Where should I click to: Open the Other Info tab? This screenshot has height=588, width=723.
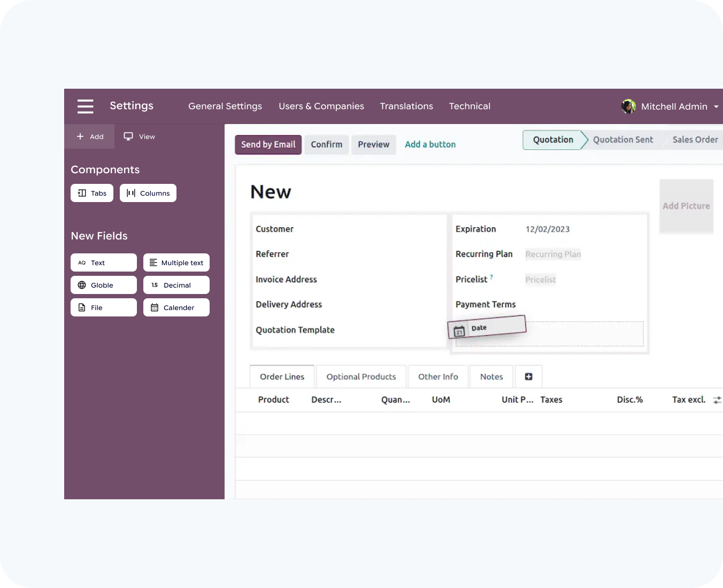click(x=438, y=376)
